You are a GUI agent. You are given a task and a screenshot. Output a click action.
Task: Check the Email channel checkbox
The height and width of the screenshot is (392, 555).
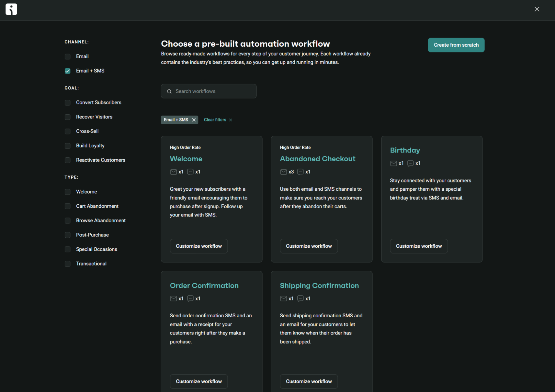[x=67, y=57]
